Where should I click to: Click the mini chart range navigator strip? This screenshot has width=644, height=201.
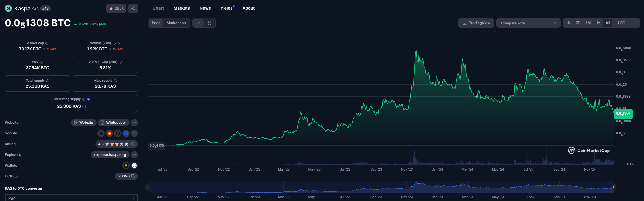click(x=381, y=187)
